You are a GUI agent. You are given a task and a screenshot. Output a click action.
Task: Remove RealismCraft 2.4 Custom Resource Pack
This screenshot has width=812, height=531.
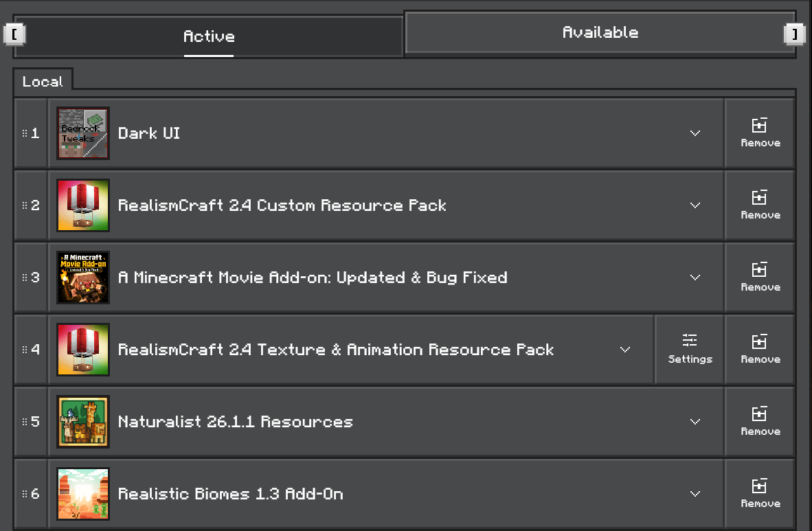tap(760, 205)
